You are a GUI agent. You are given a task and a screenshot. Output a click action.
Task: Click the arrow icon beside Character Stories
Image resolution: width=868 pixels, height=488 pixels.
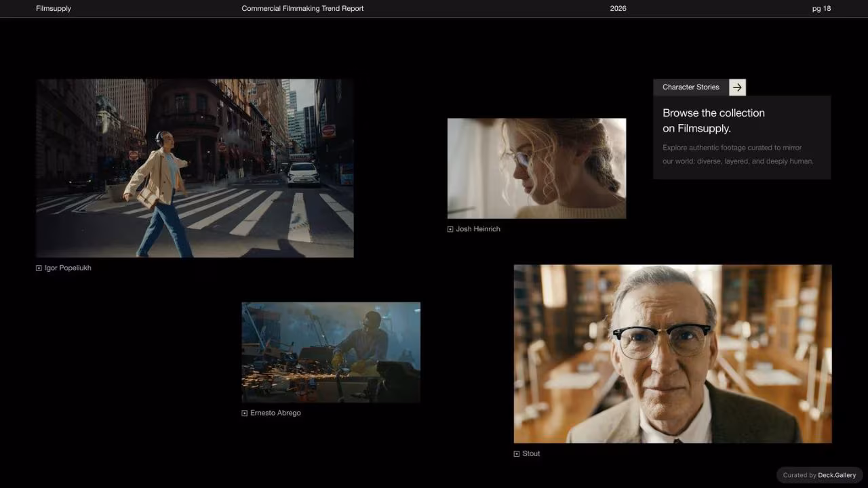click(x=737, y=87)
